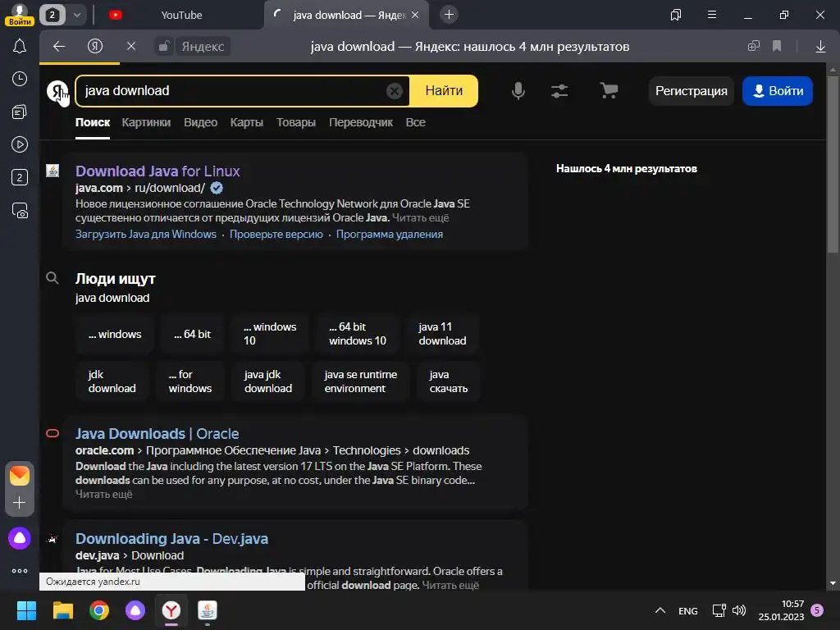The image size is (840, 630).
Task: Switch to Товары search tab
Action: 295,122
